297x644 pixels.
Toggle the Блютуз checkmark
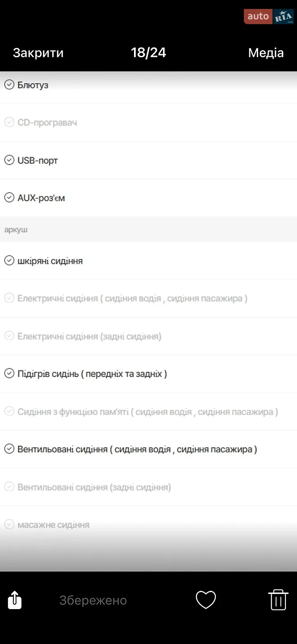9,85
